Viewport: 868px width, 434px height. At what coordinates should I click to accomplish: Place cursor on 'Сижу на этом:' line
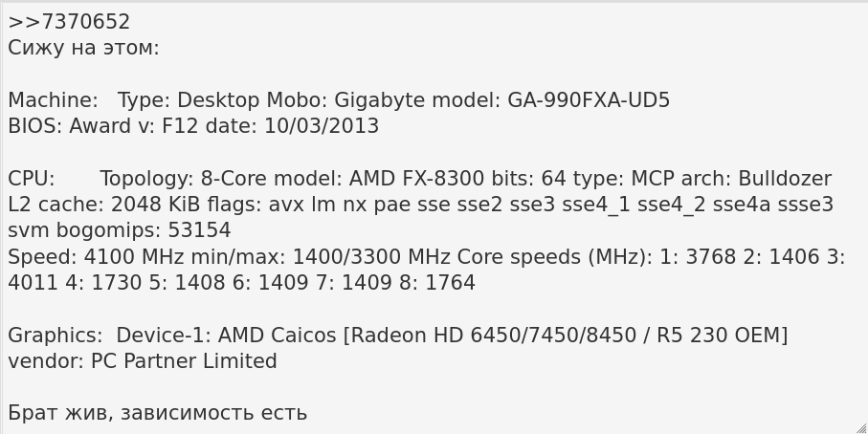click(83, 48)
